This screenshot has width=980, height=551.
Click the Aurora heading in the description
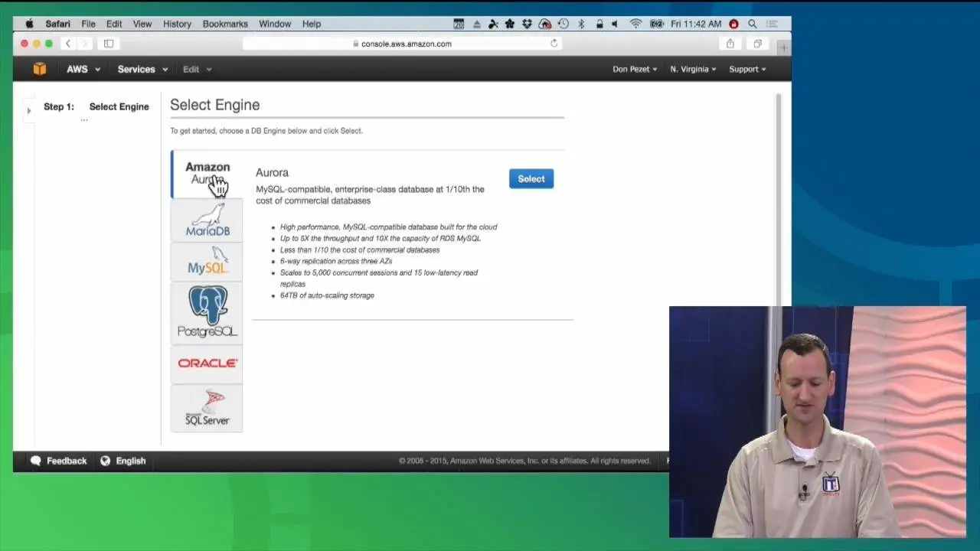(x=272, y=172)
